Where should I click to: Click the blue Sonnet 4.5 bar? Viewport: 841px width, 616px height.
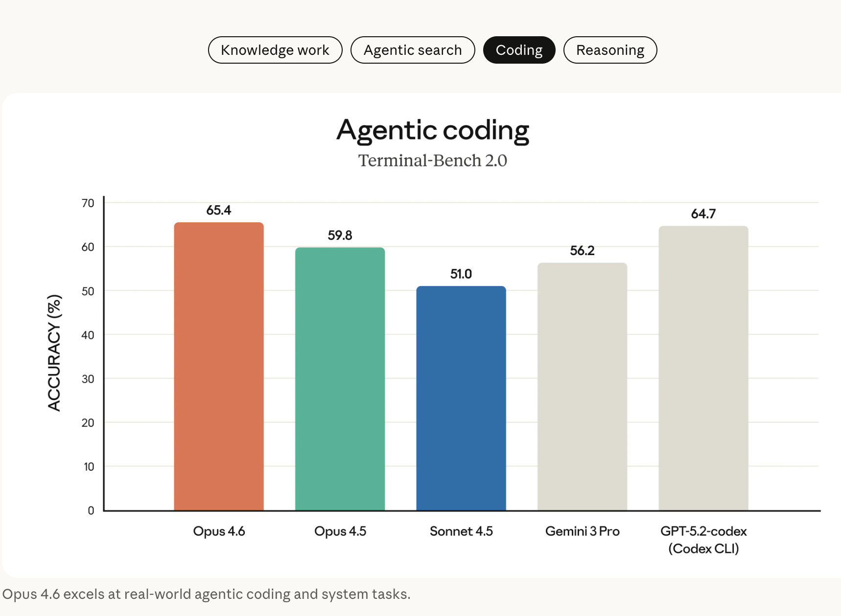tap(461, 398)
